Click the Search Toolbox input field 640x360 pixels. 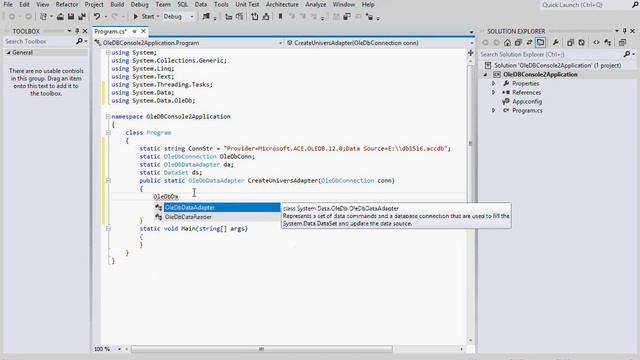(40, 41)
